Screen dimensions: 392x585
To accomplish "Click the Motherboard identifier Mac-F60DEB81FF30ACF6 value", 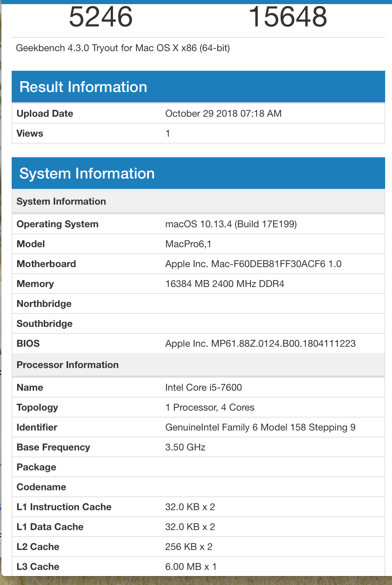I will (x=253, y=264).
